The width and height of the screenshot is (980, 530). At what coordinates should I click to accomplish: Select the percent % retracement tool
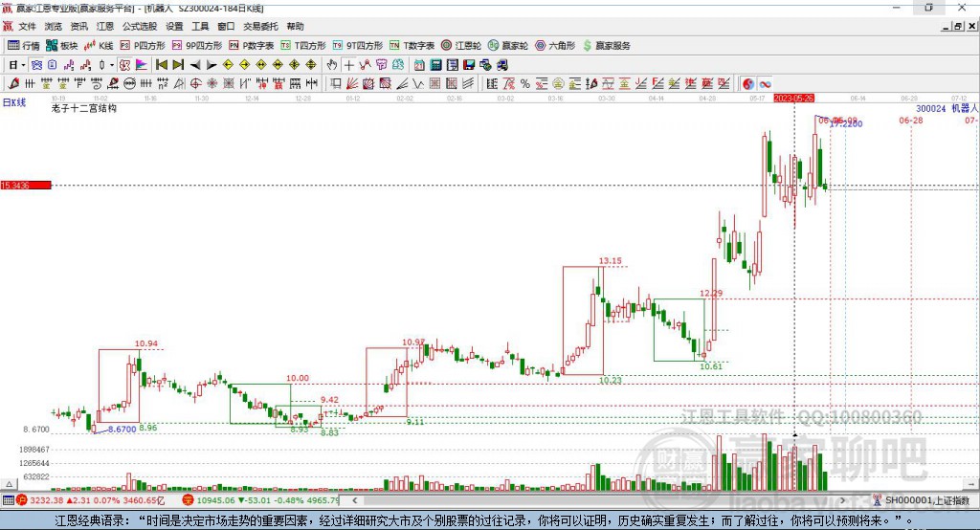(525, 84)
